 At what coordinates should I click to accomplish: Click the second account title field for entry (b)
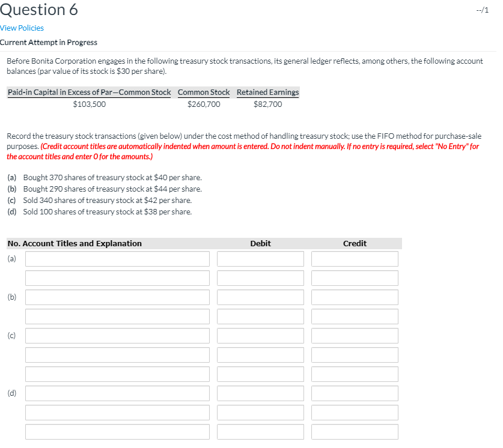coord(117,316)
